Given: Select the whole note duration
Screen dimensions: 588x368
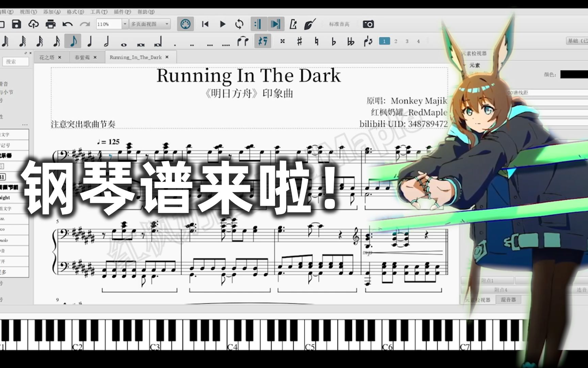Looking at the screenshot, I should (x=124, y=45).
